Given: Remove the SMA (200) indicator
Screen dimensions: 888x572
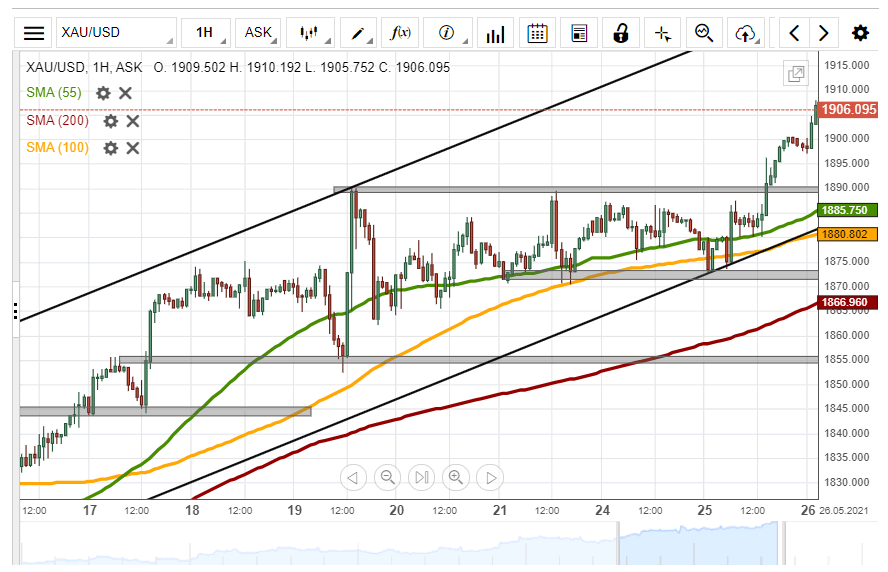Looking at the screenshot, I should click(x=132, y=121).
